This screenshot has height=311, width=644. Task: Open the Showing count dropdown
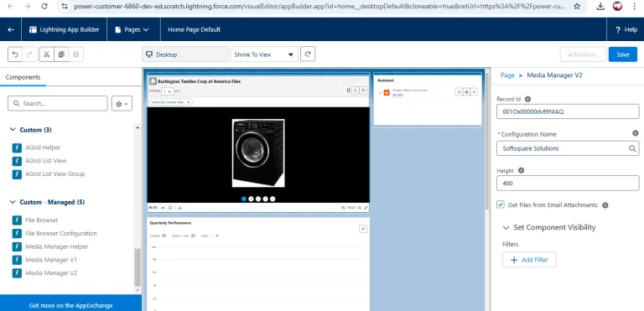[x=167, y=91]
